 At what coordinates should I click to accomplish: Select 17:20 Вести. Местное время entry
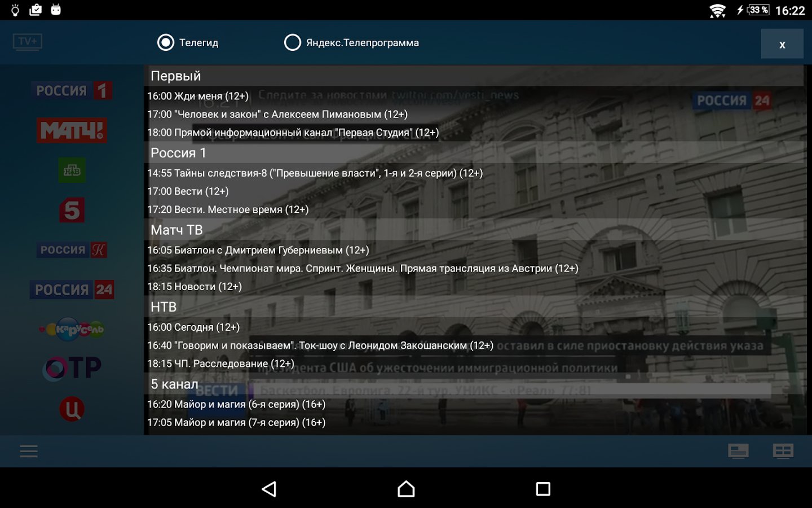click(228, 209)
